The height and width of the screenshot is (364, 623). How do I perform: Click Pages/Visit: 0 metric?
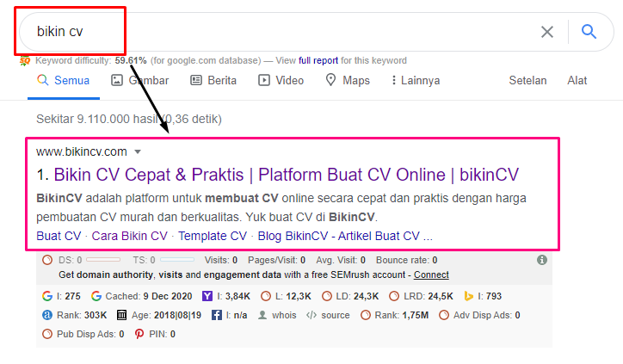click(x=276, y=260)
